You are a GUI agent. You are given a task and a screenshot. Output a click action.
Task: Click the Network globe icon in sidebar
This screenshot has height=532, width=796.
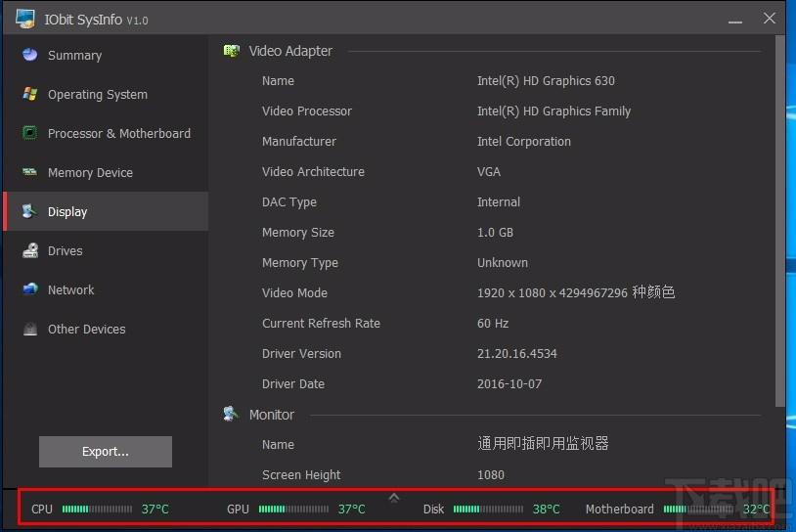point(30,289)
